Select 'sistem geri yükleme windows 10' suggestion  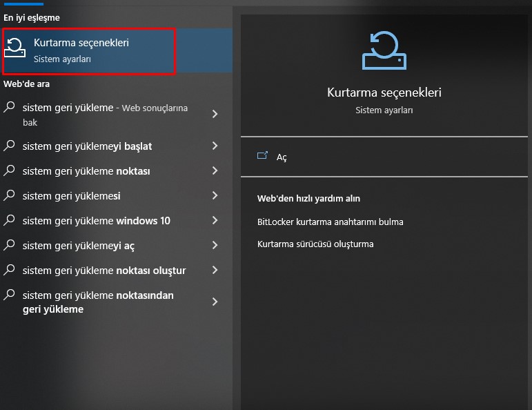tap(97, 221)
